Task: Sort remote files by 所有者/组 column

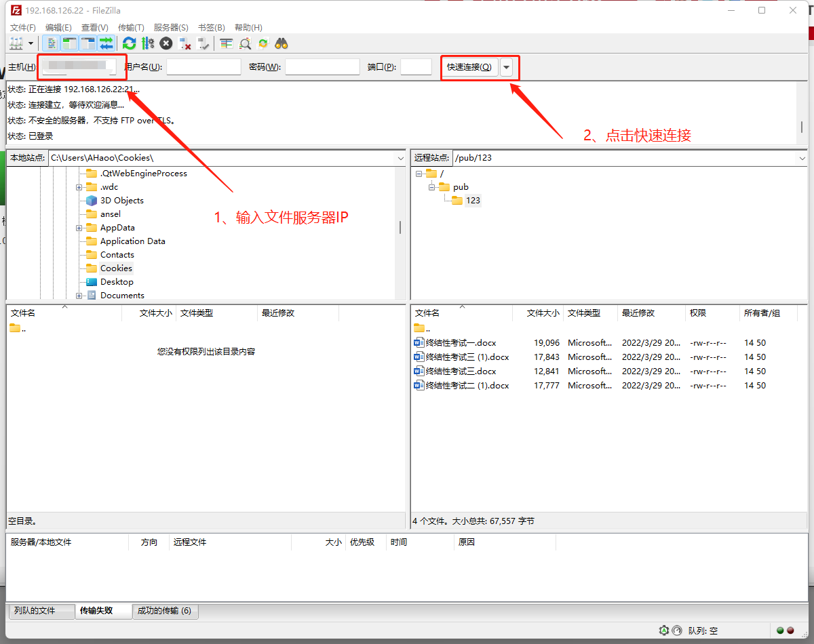Action: point(762,313)
